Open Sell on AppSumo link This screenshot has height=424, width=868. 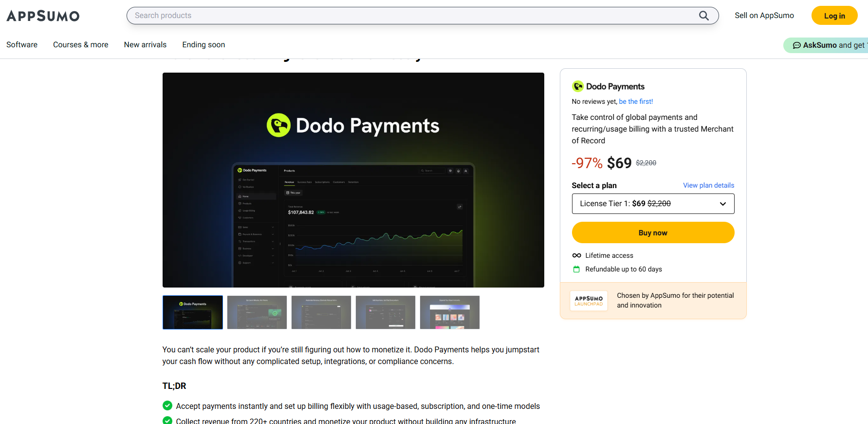(x=764, y=16)
